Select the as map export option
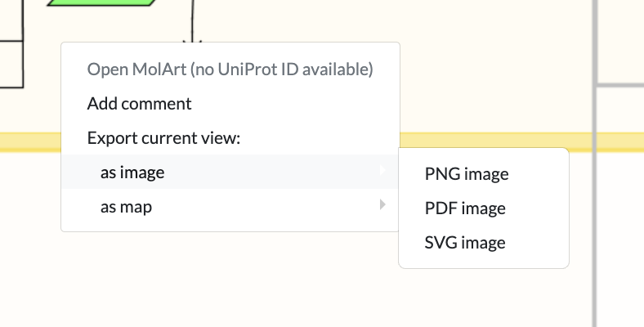The height and width of the screenshot is (327, 644). pyautogui.click(x=126, y=207)
